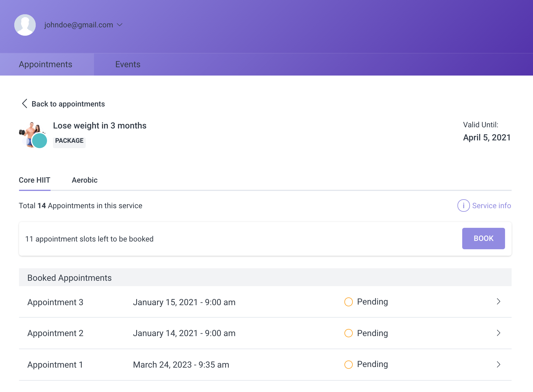533x392 pixels.
Task: Open Service info
Action: [491, 206]
